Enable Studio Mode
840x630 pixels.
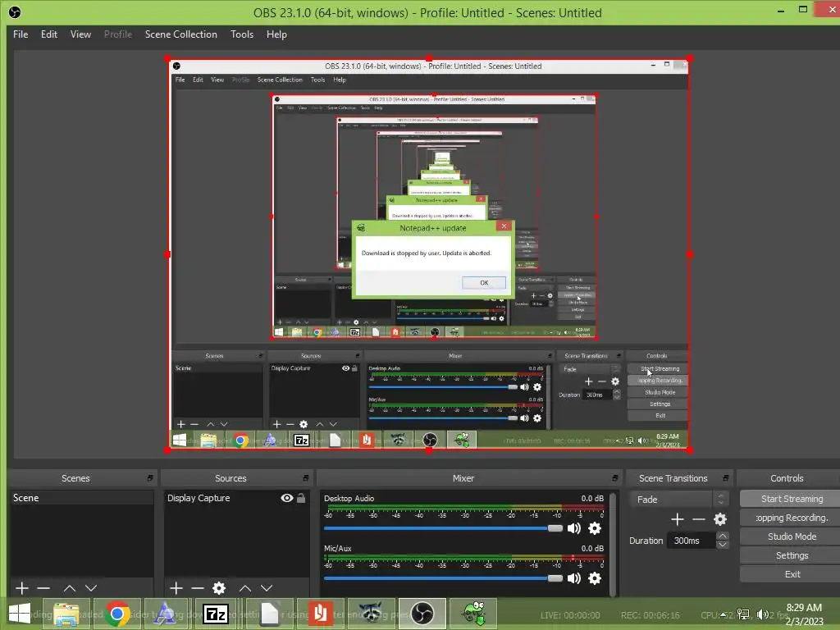[790, 536]
